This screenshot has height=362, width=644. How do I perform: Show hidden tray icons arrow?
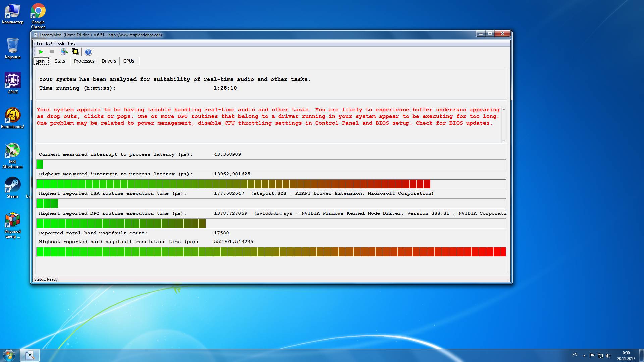584,356
